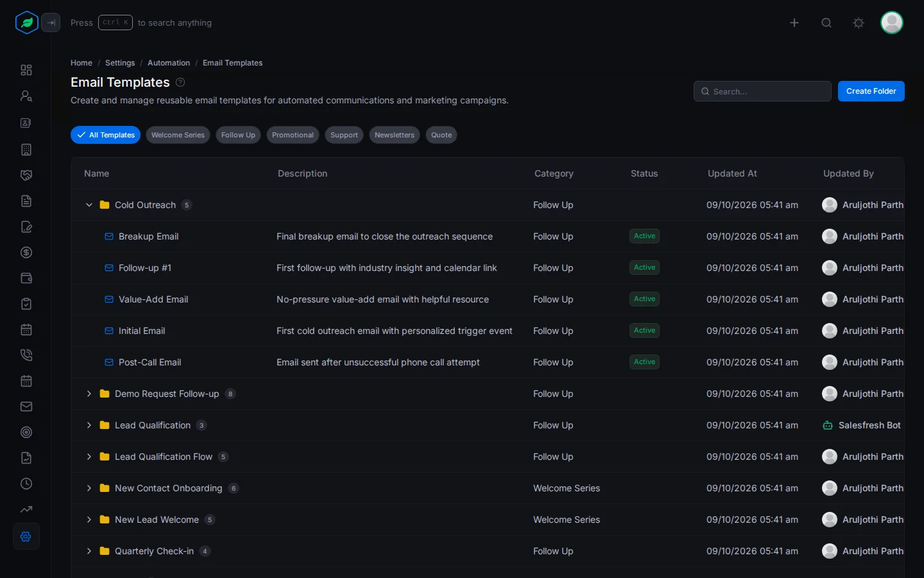Expand the Quarterly Check-in folder
This screenshot has height=578, width=924.
89,551
